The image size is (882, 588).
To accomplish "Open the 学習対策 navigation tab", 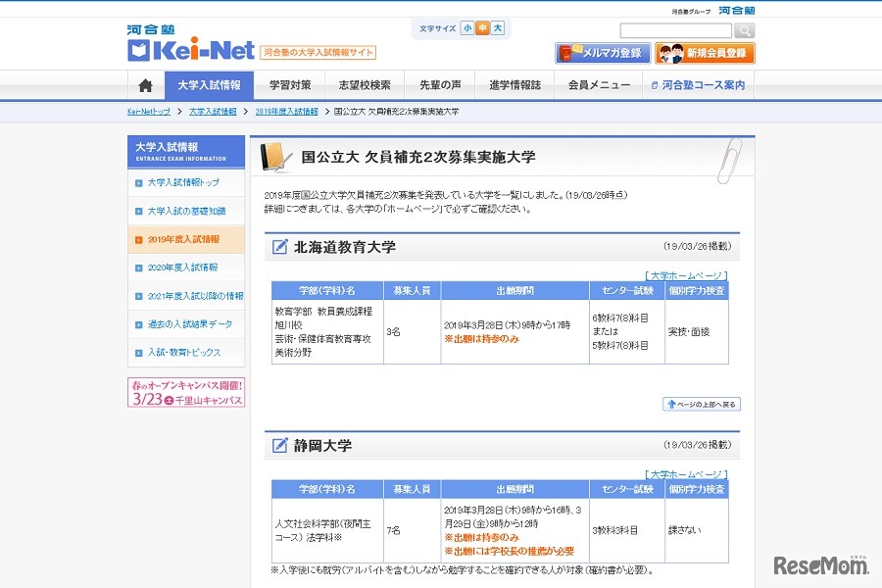I will tap(293, 85).
